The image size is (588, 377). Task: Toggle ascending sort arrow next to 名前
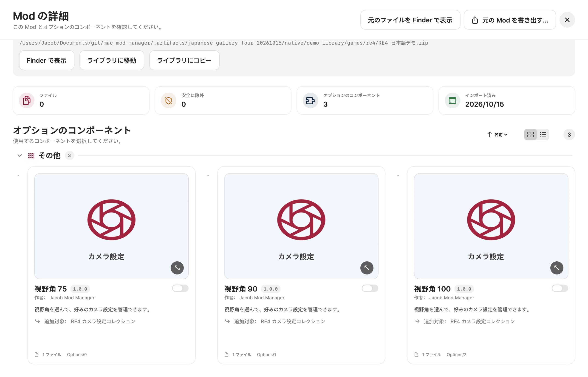[489, 134]
